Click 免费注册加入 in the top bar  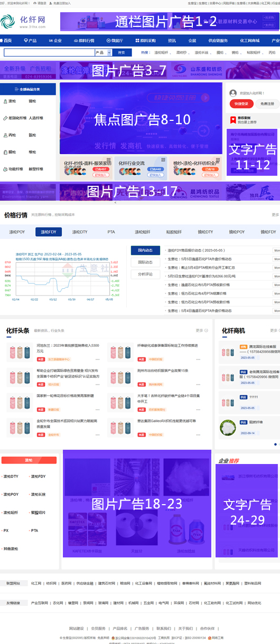[61, 3]
